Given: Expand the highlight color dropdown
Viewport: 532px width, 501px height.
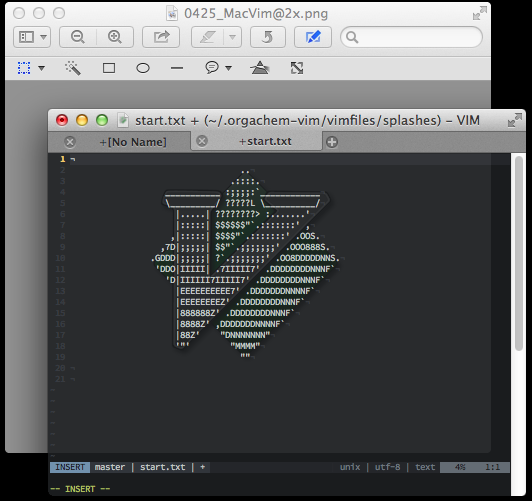Looking at the screenshot, I should click(232, 37).
